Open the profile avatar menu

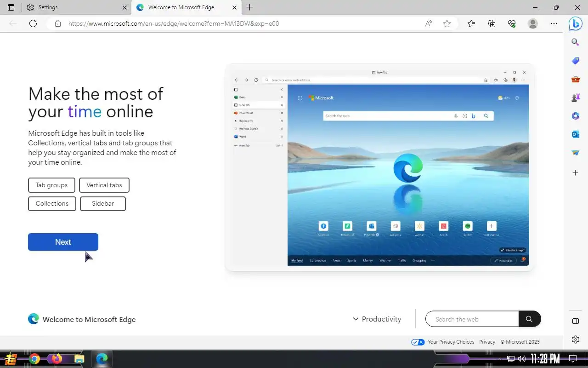click(533, 23)
